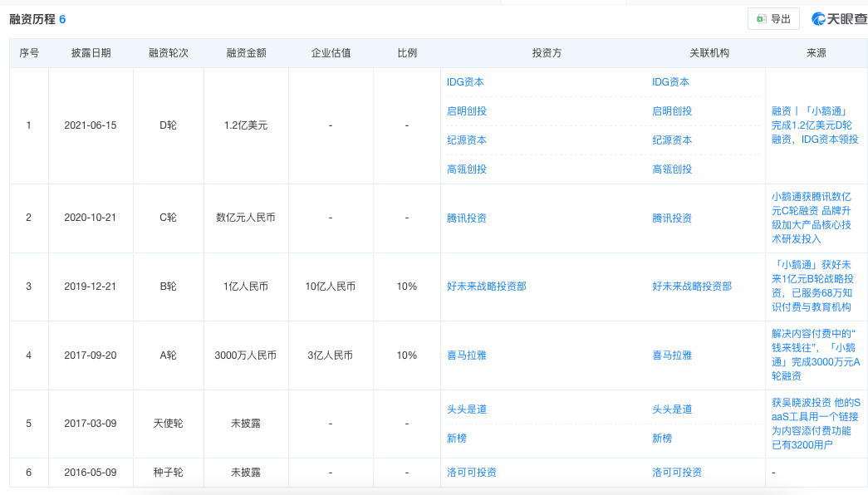Click the 天眼查 logo
Screen dimensions: 868x495
tap(838, 19)
